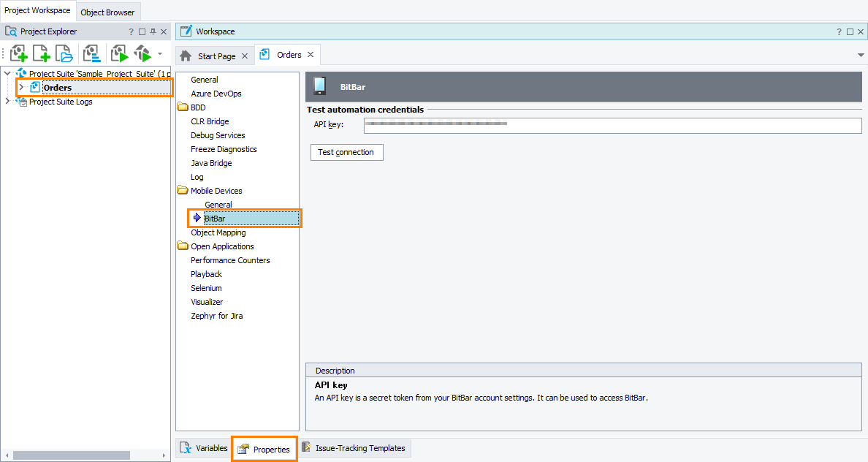
Task: Add a new item to the project
Action: [x=41, y=53]
